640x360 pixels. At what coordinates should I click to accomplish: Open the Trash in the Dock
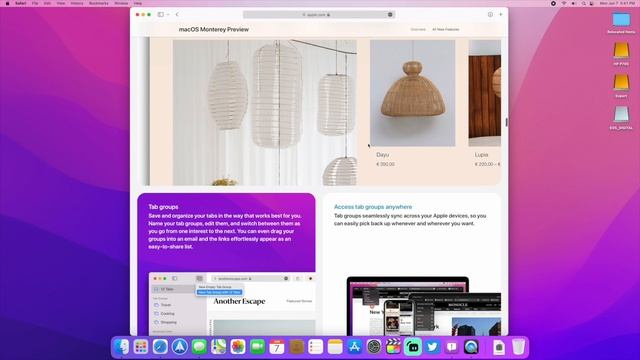(518, 347)
